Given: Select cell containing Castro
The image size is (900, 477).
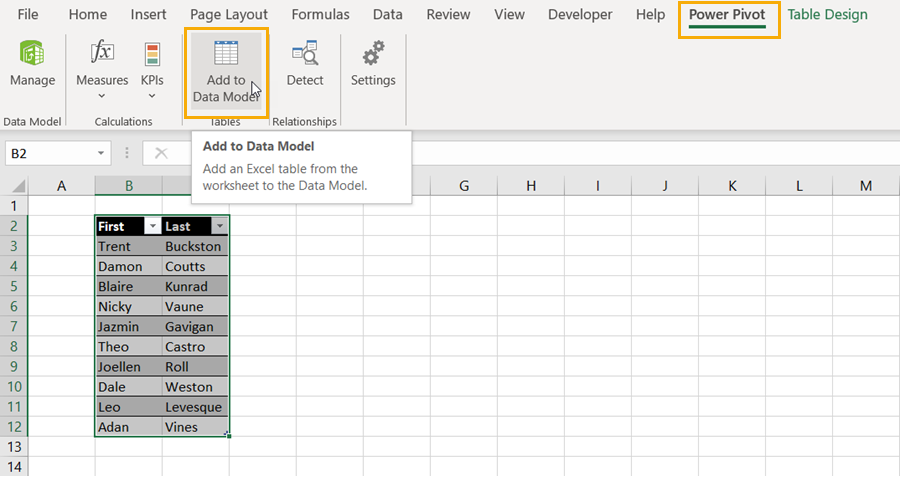Looking at the screenshot, I should click(196, 347).
